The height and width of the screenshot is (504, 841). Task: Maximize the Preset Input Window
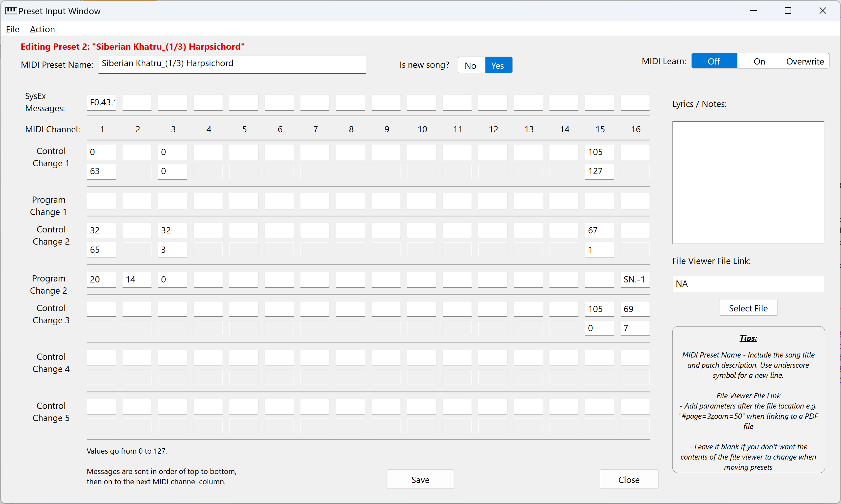click(x=788, y=11)
